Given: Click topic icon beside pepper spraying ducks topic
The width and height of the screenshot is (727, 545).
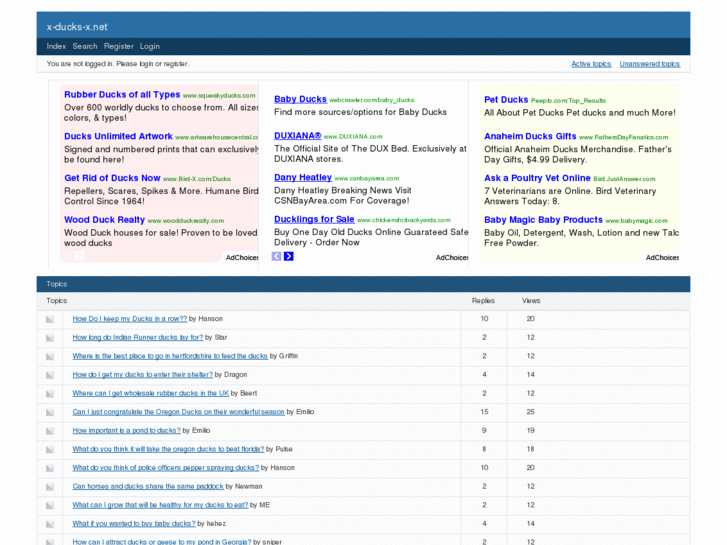Looking at the screenshot, I should (x=50, y=468).
